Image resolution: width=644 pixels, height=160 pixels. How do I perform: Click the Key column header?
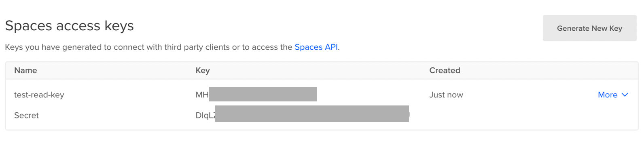203,70
